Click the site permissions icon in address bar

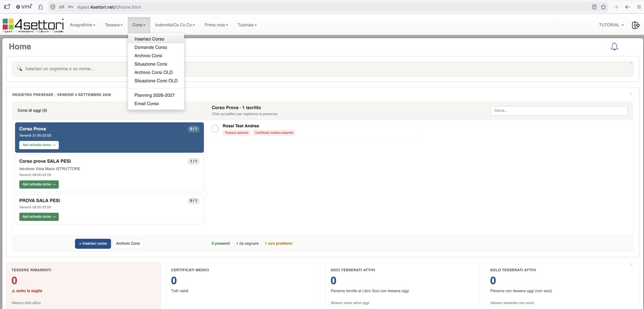[x=62, y=7]
